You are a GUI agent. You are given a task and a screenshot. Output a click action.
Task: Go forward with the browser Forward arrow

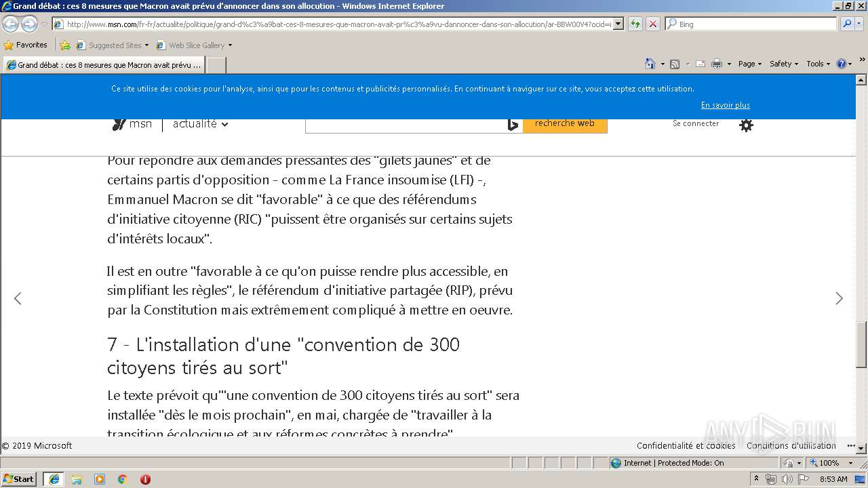[x=29, y=24]
